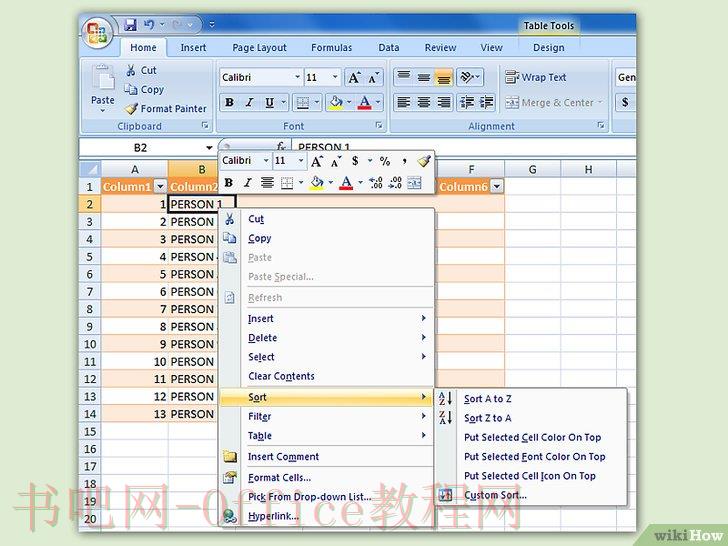Click the select-all corner of the sheet
Image resolution: width=728 pixels, height=546 pixels.
[91, 169]
